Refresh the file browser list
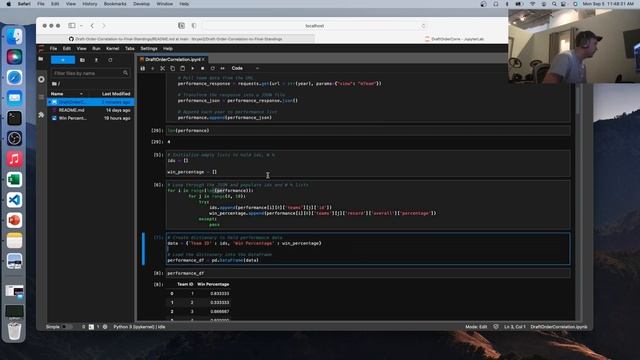640x360 pixels. (110, 60)
